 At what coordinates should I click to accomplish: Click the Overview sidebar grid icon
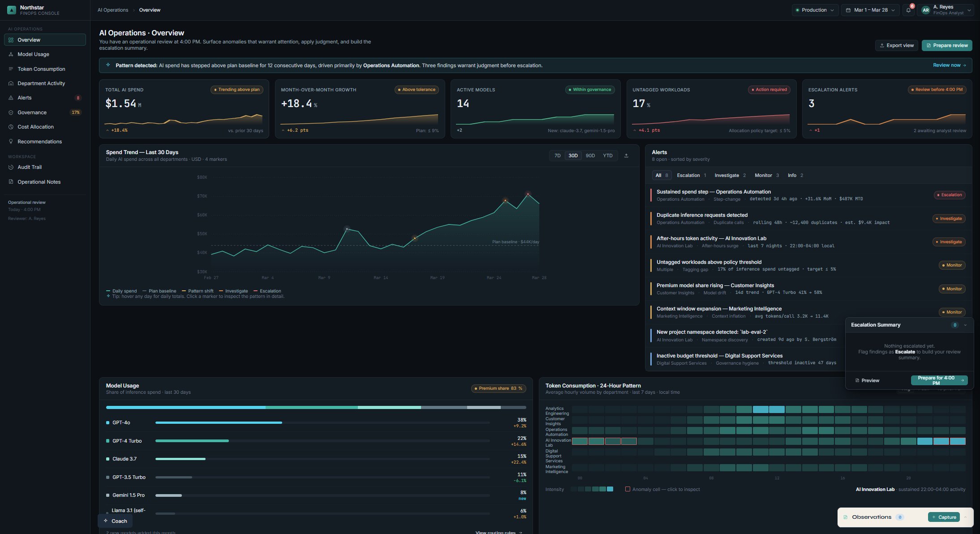point(11,40)
